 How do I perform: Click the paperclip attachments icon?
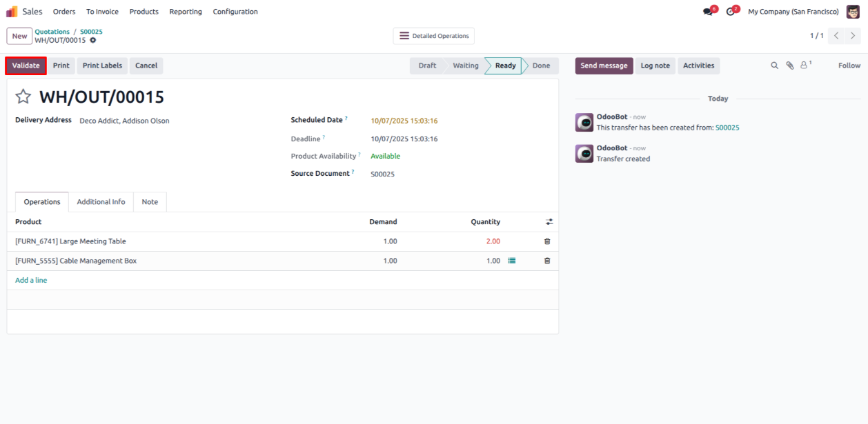click(x=790, y=65)
